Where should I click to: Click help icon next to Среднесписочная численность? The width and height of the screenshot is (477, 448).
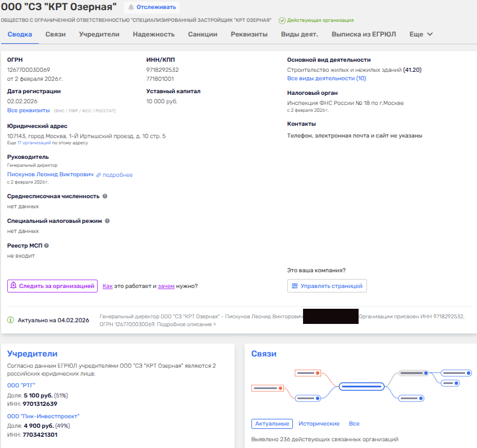[x=105, y=196]
